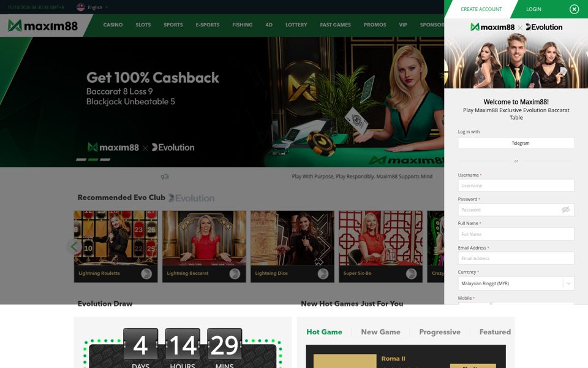Open the Fast Games menu
The image size is (588, 368).
click(335, 25)
